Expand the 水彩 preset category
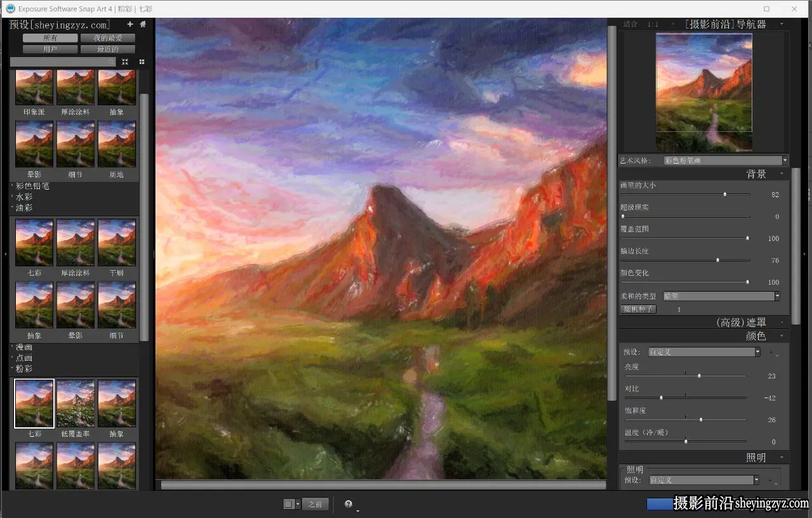812x518 pixels. pos(24,197)
